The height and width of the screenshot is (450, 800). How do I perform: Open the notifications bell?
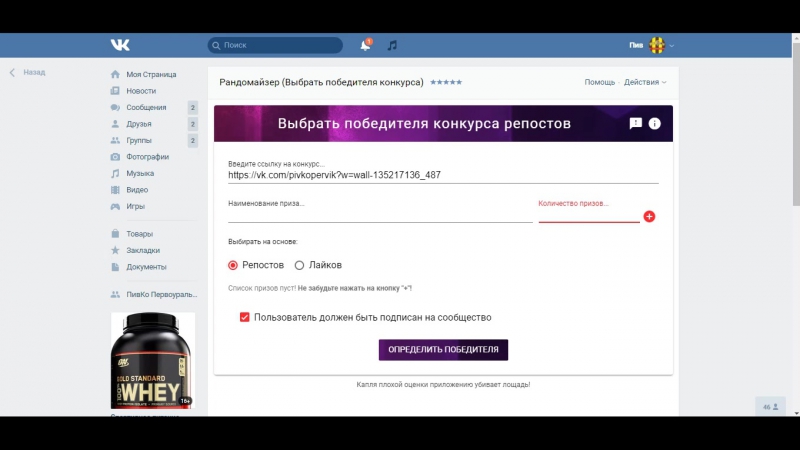365,45
